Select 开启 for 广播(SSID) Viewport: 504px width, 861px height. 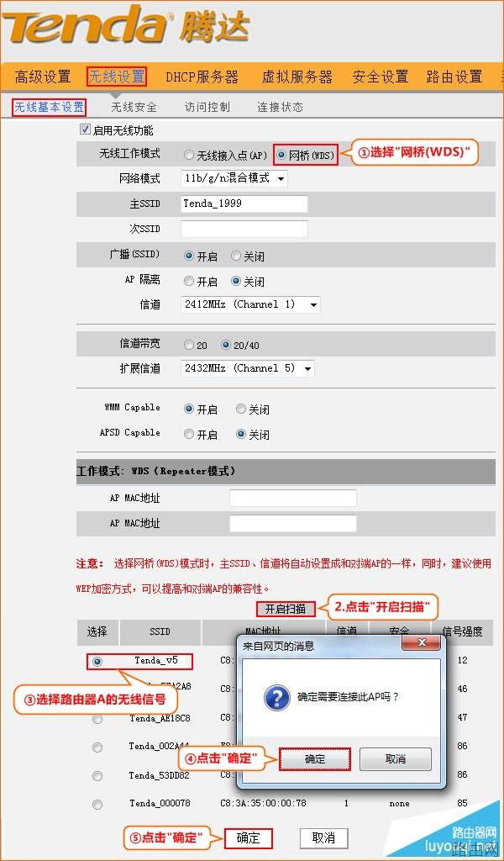point(189,256)
